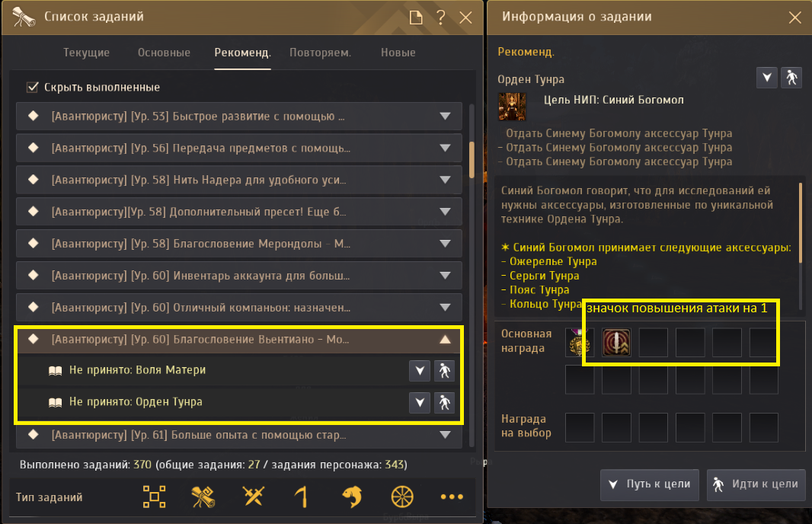Image resolution: width=812 pixels, height=524 pixels.
Task: Click the Путь к цели button
Action: click(x=650, y=484)
